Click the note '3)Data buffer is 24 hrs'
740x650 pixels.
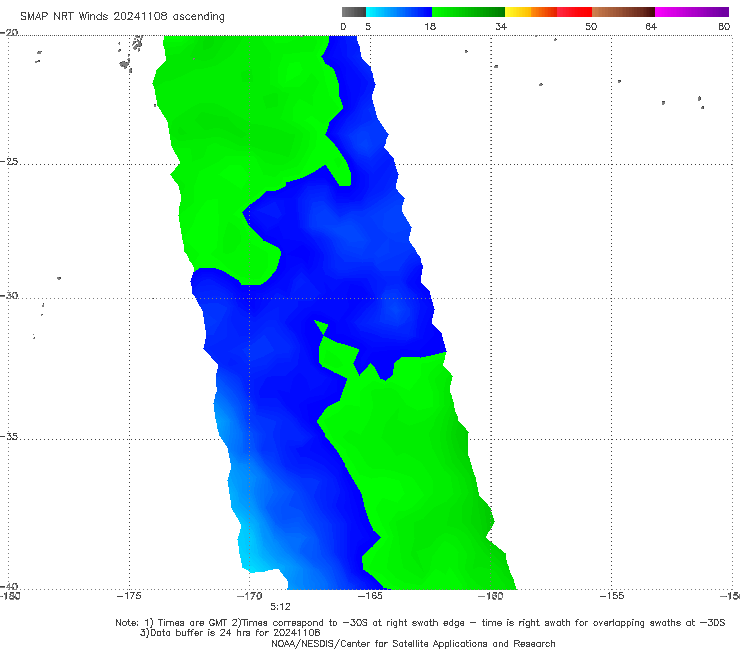click(x=230, y=633)
